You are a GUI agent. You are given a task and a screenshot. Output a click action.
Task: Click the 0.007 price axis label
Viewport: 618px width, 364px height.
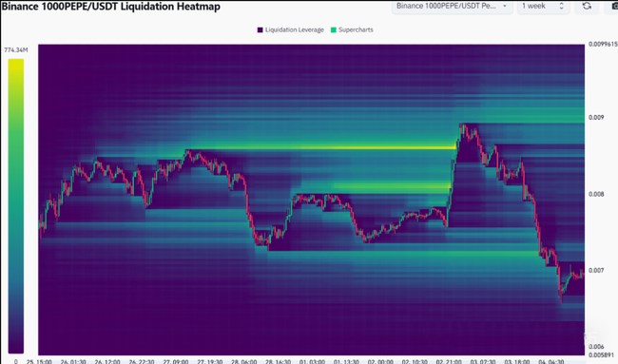pos(596,271)
